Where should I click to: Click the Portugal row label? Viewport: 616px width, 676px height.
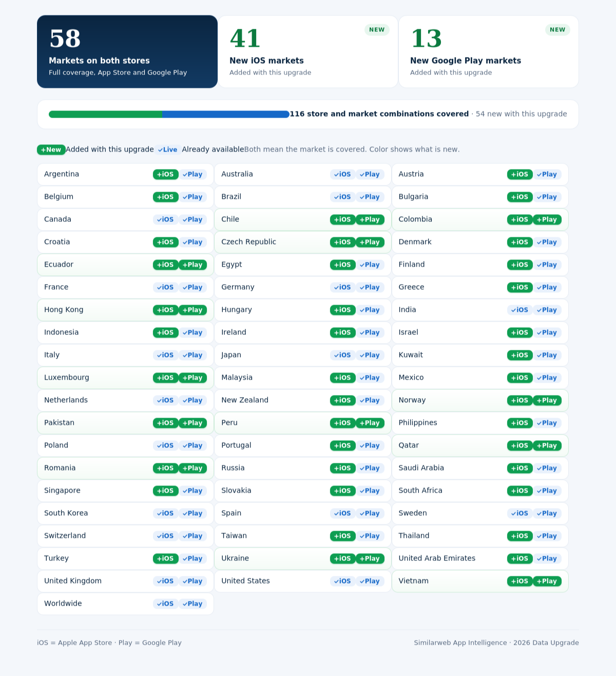click(x=236, y=445)
